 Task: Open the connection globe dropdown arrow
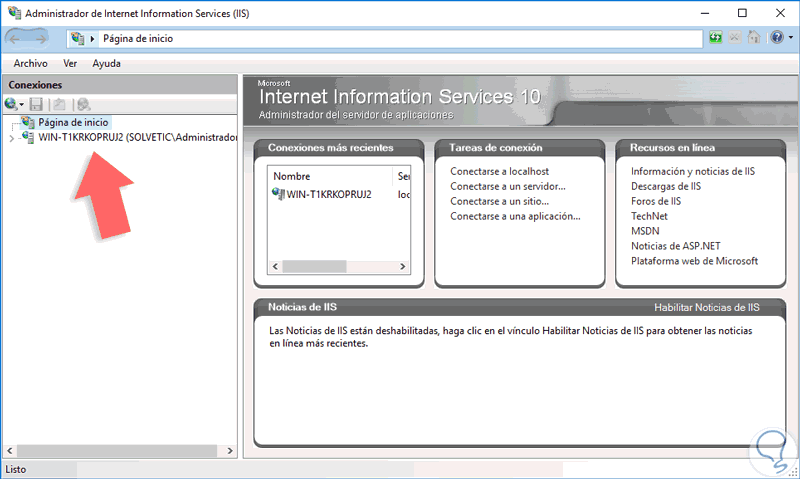pyautogui.click(x=21, y=105)
